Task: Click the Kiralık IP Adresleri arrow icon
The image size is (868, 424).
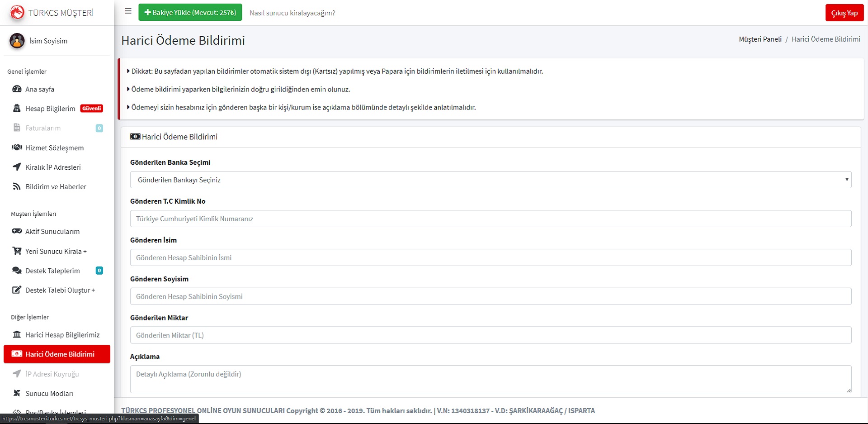Action: [x=17, y=167]
